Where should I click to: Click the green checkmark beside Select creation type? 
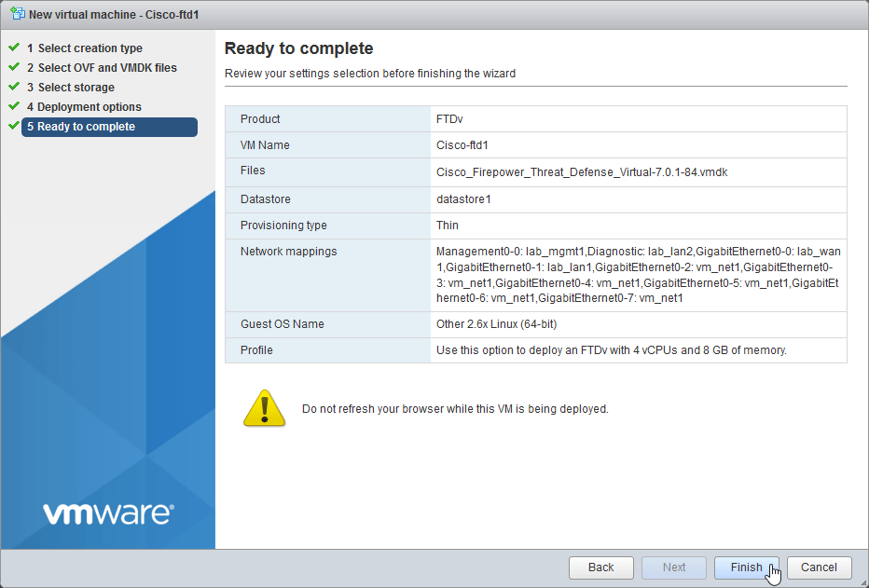point(14,48)
